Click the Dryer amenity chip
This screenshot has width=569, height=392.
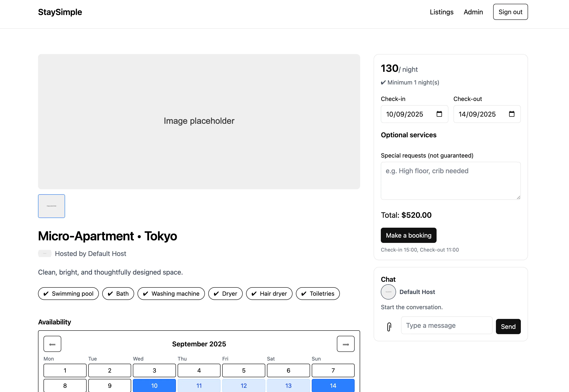pyautogui.click(x=225, y=294)
